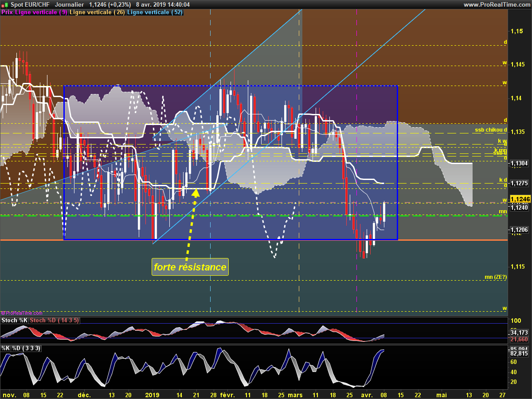Open the Ligne verticale (26) label
This screenshot has width=532, height=399.
point(97,12)
